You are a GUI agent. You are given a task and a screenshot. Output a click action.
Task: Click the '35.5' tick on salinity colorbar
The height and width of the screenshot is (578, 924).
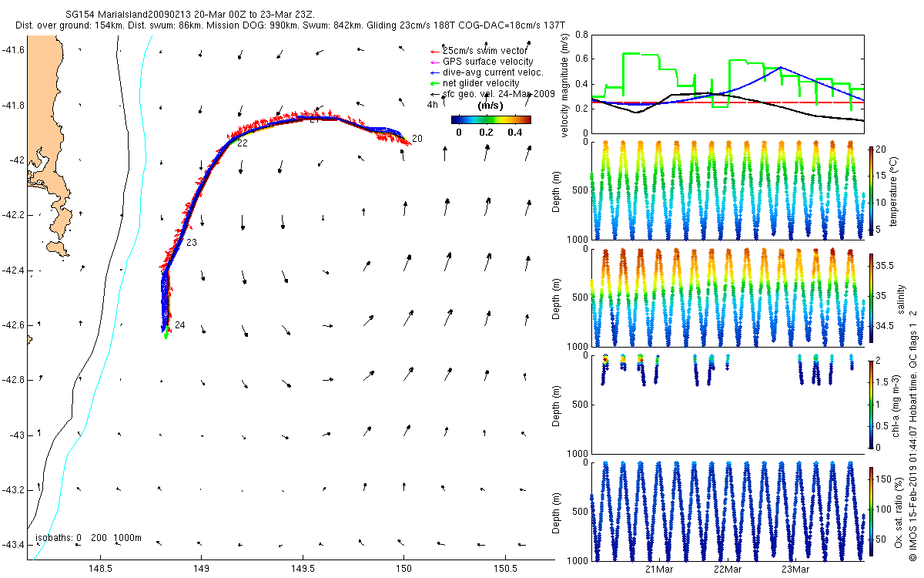pyautogui.click(x=884, y=265)
